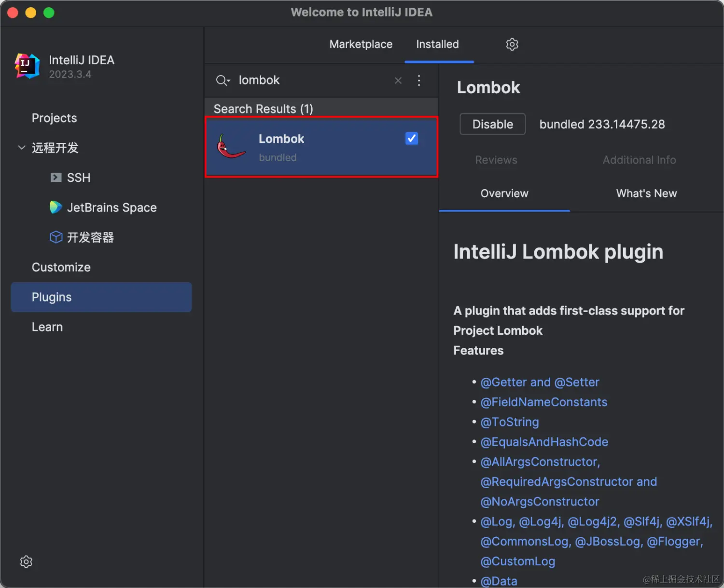Open the plugins settings gear icon

(512, 44)
